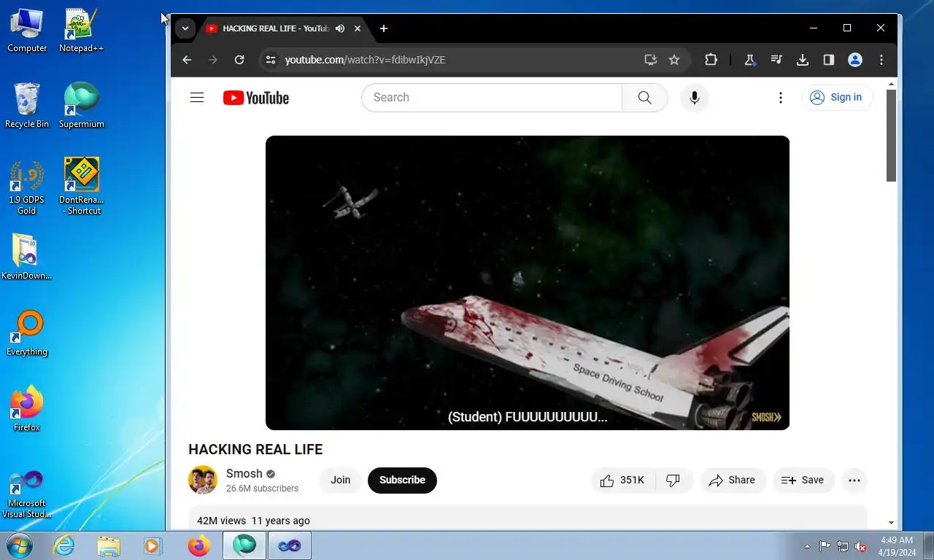
Task: Subscribe to Smosh
Action: (402, 480)
